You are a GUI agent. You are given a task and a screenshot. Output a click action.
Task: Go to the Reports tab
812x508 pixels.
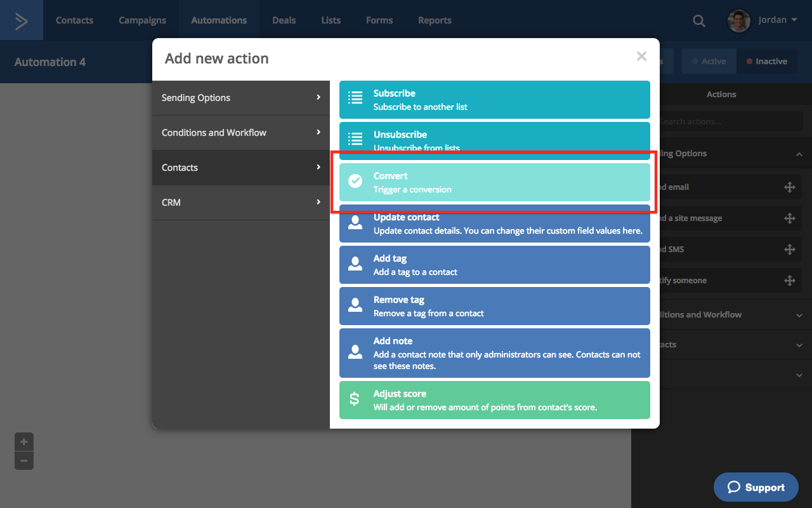coord(435,20)
